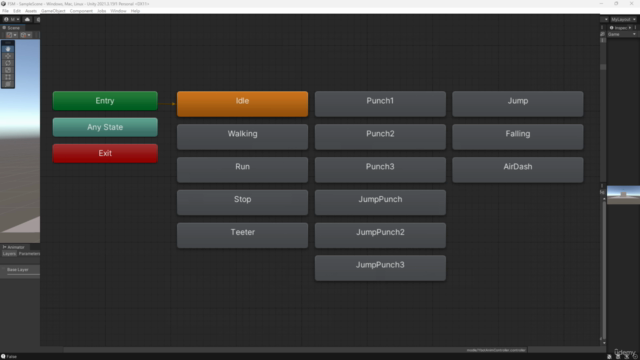Viewport: 640px width, 360px height.
Task: Select the Run state node
Action: pyautogui.click(x=242, y=170)
